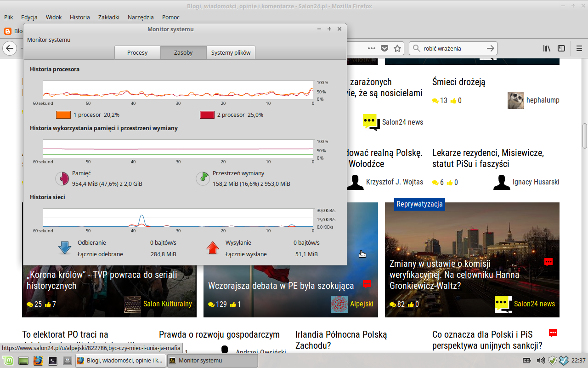Switch to the Procesy tab
The height and width of the screenshot is (368, 588).
click(137, 52)
